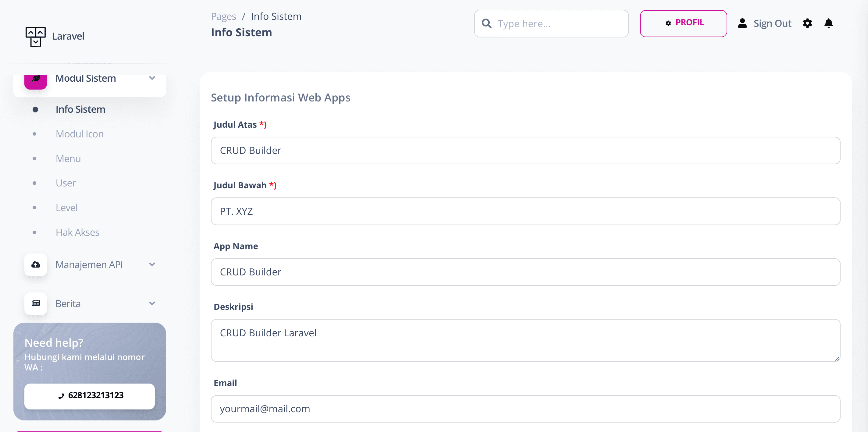Click the Sign Out link
This screenshot has height=432, width=868.
click(x=772, y=23)
